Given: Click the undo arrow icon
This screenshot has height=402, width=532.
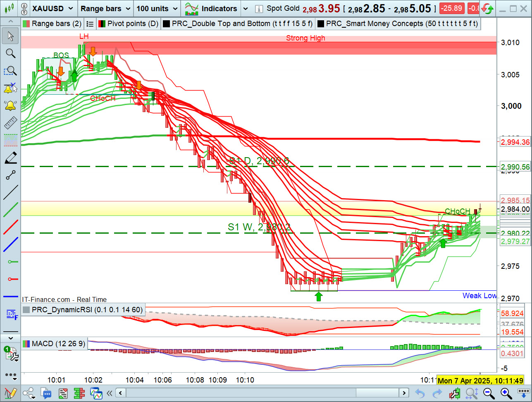Looking at the screenshot, I should pos(420,393).
